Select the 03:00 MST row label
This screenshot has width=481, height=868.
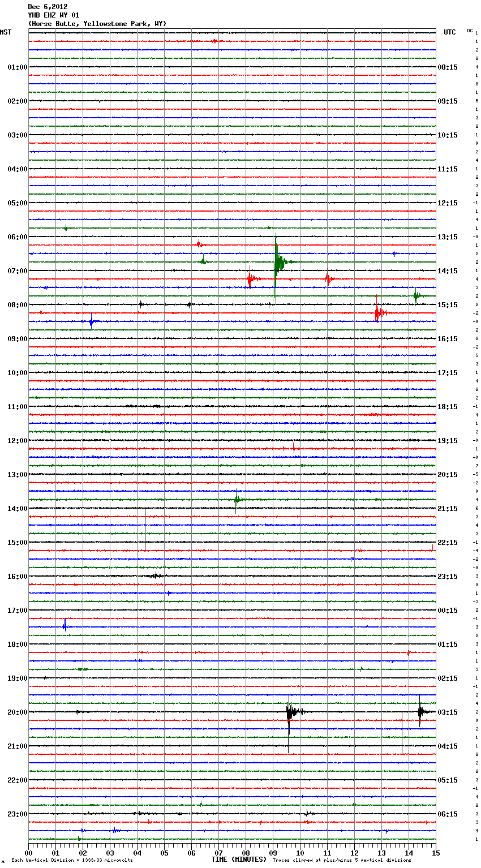(x=18, y=135)
